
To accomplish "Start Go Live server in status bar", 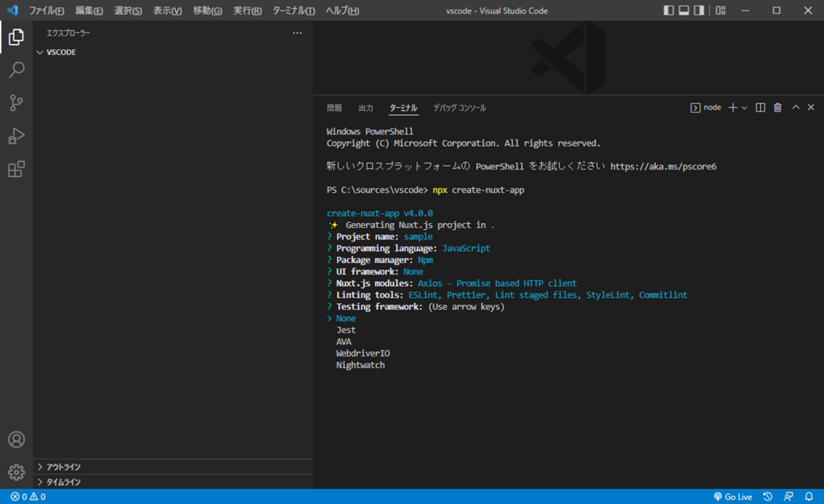I will click(733, 496).
